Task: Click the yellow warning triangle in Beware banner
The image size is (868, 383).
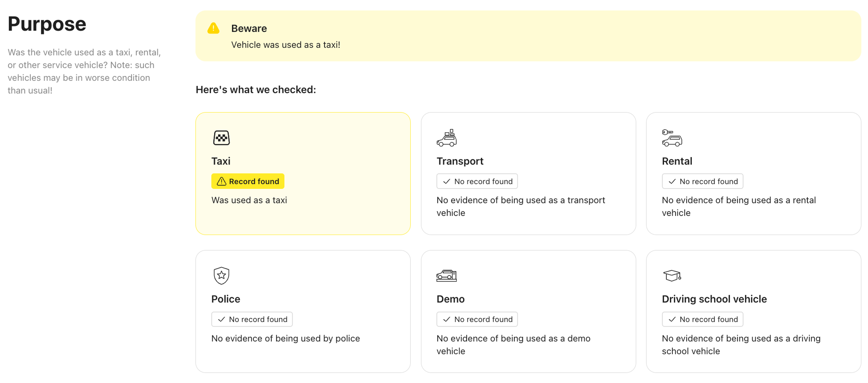Action: pos(213,28)
